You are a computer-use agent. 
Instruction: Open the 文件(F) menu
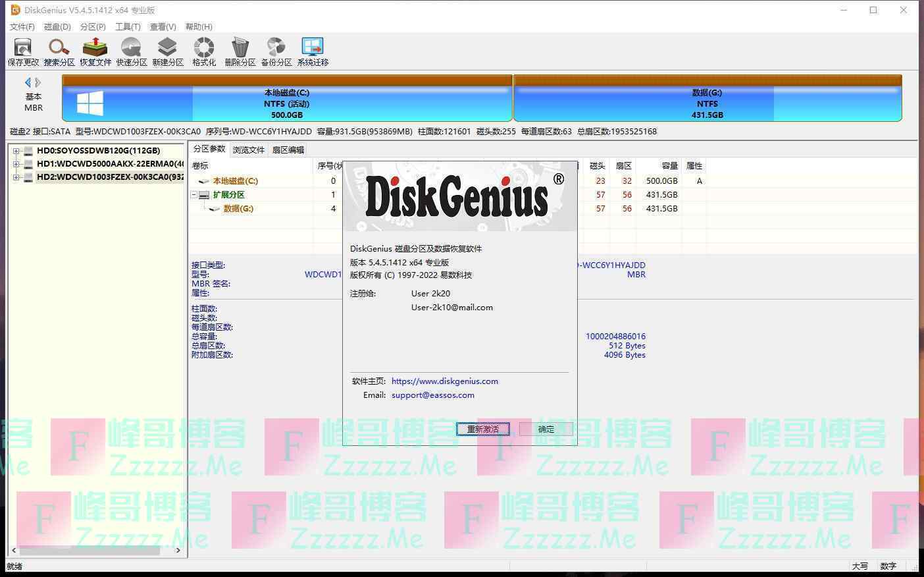coord(22,27)
